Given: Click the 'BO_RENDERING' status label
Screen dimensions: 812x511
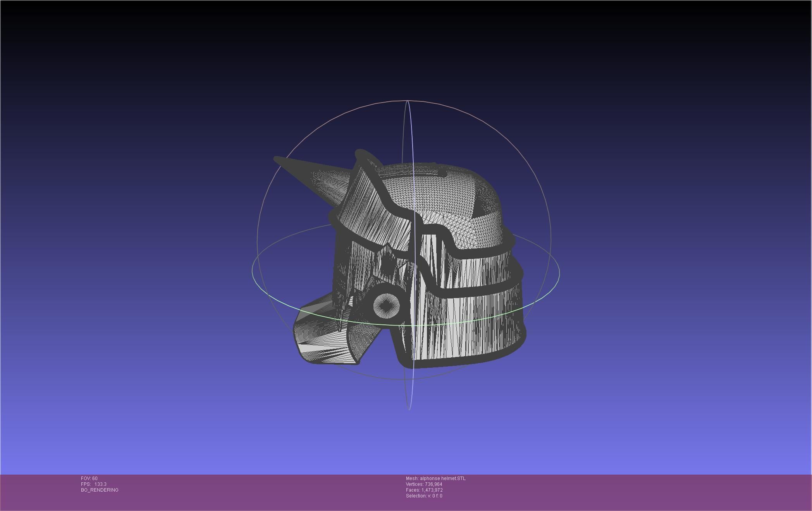Looking at the screenshot, I should coord(100,490).
